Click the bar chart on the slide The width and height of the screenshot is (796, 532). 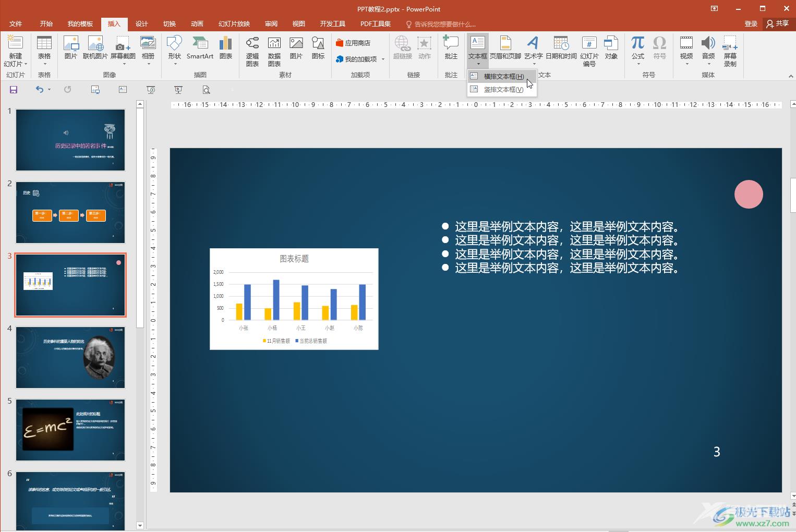pyautogui.click(x=294, y=299)
